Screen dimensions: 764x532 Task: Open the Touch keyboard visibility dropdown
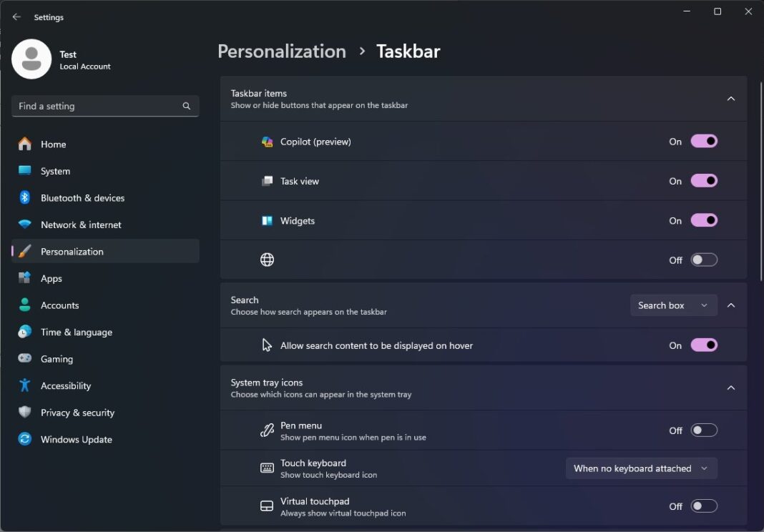(x=641, y=468)
